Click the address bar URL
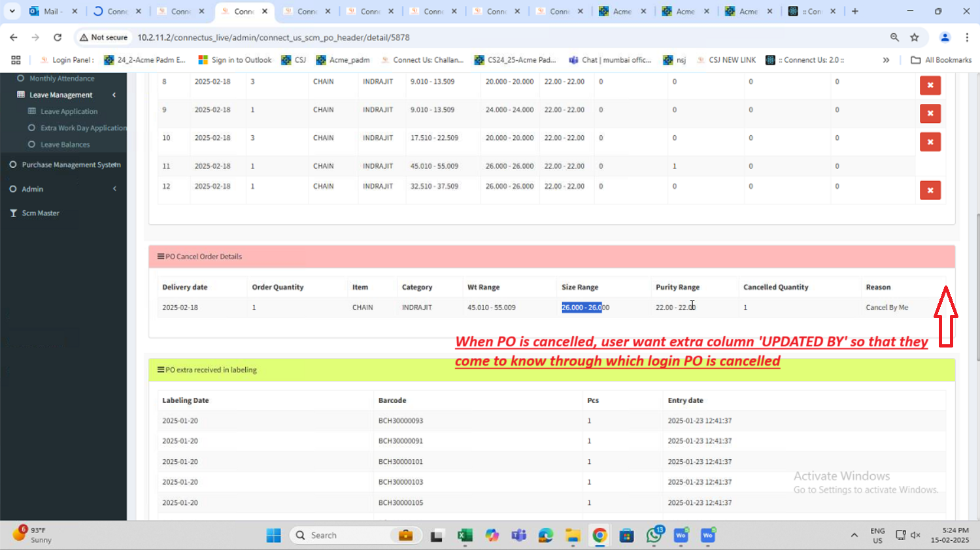The height and width of the screenshot is (550, 980). (273, 37)
